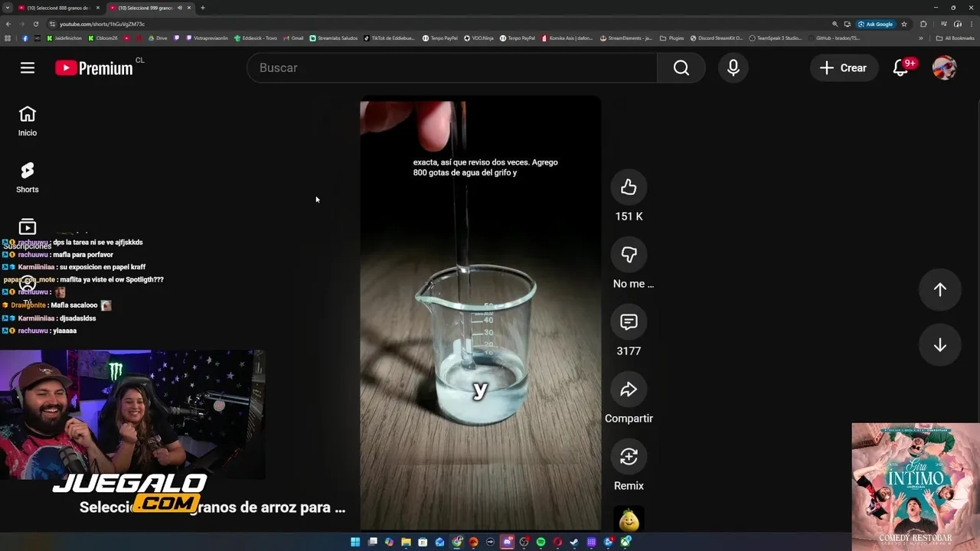
Task: Go to the next short with down arrow
Action: pyautogui.click(x=939, y=345)
